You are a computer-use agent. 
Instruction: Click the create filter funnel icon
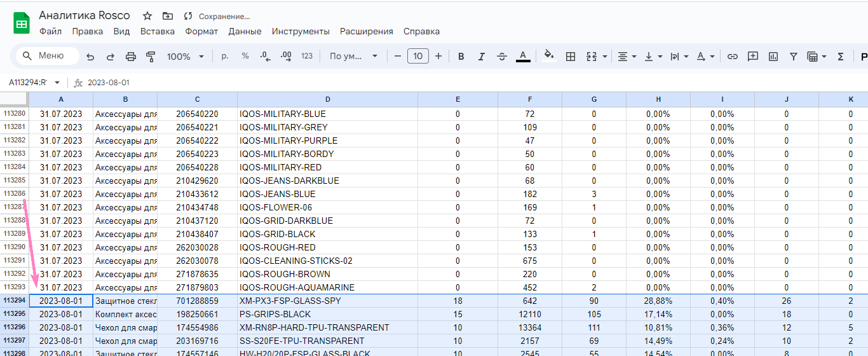pyautogui.click(x=794, y=57)
